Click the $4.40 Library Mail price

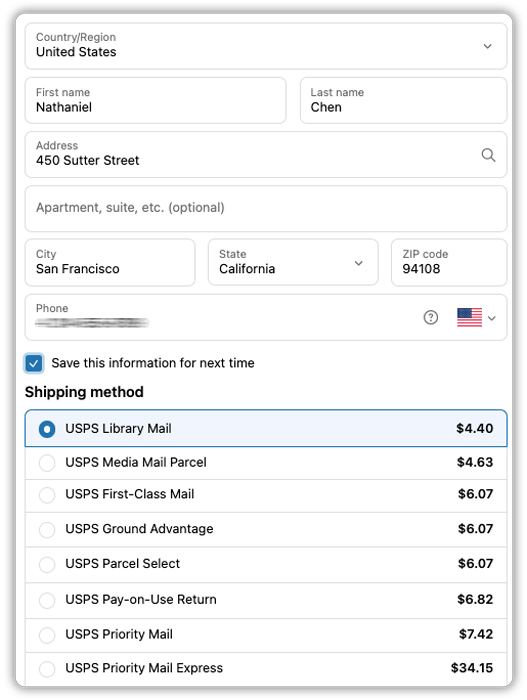[474, 429]
